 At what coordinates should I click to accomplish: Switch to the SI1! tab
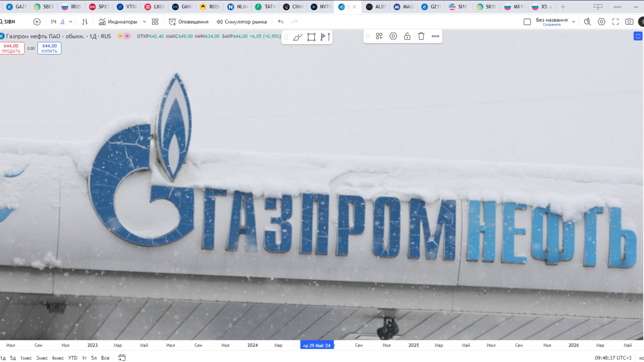(x=458, y=7)
